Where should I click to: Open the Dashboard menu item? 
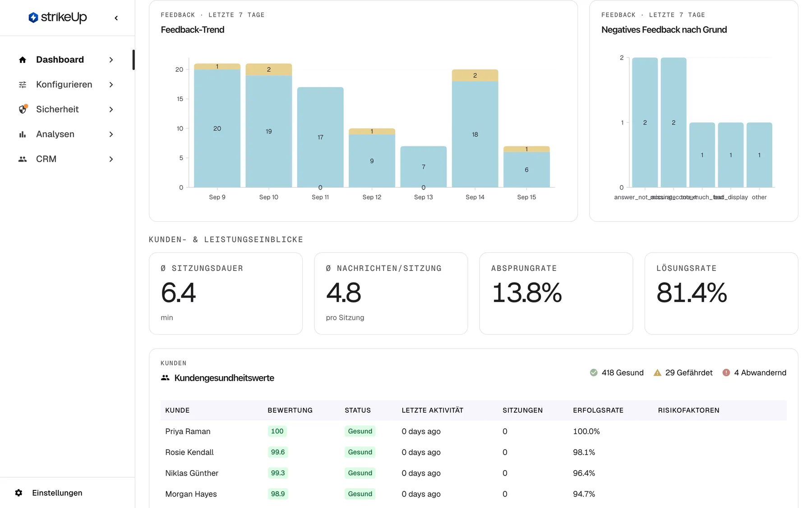pos(67,60)
